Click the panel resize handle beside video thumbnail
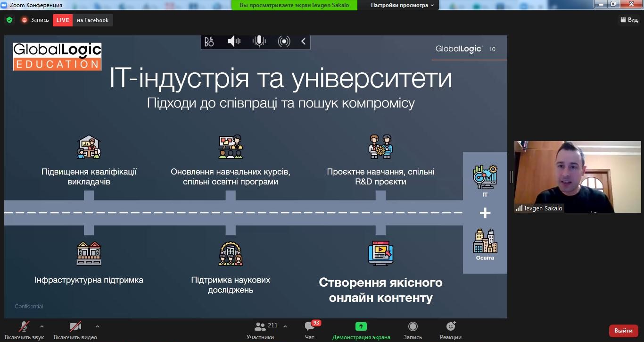The height and width of the screenshot is (342, 644). click(x=511, y=177)
